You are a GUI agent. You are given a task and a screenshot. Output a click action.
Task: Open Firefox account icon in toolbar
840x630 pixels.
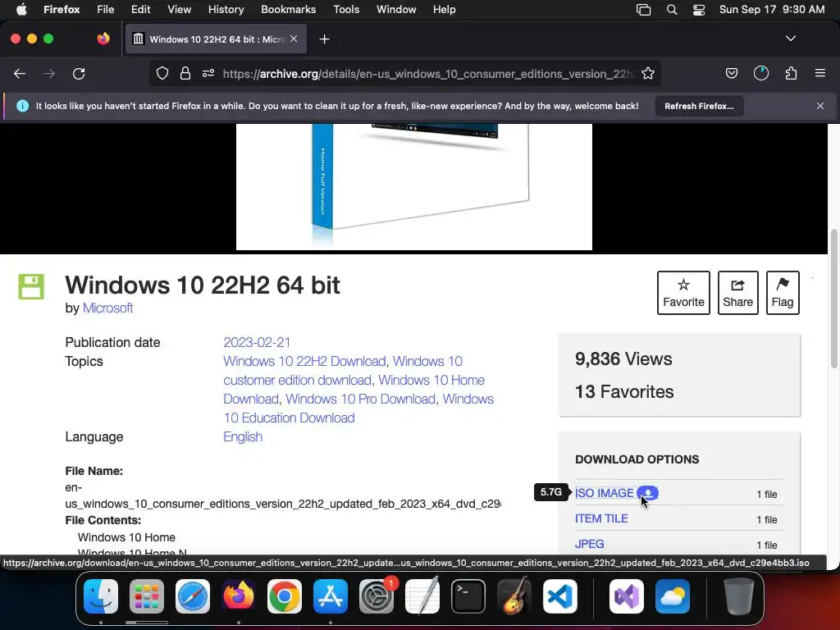click(761, 73)
